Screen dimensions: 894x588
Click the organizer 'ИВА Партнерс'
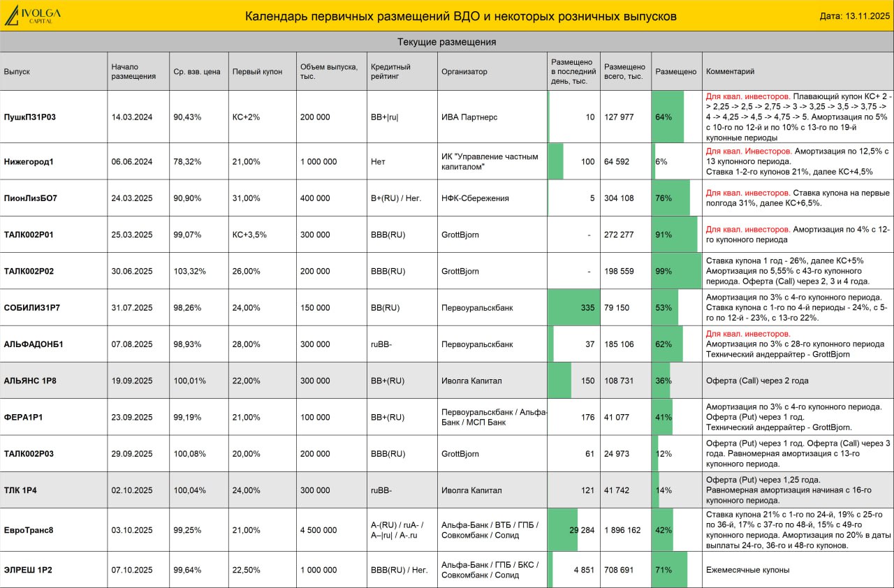pyautogui.click(x=469, y=117)
